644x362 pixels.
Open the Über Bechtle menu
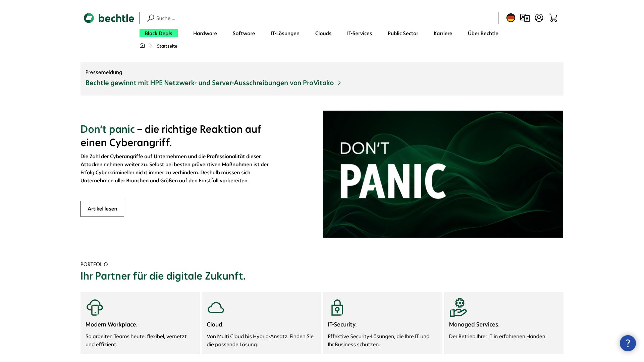pyautogui.click(x=483, y=33)
